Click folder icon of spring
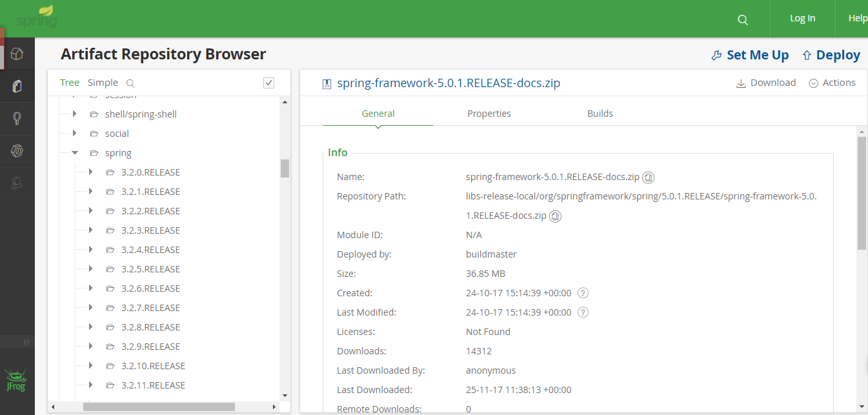Screen dimensions: 868x415 pyautogui.click(x=94, y=153)
